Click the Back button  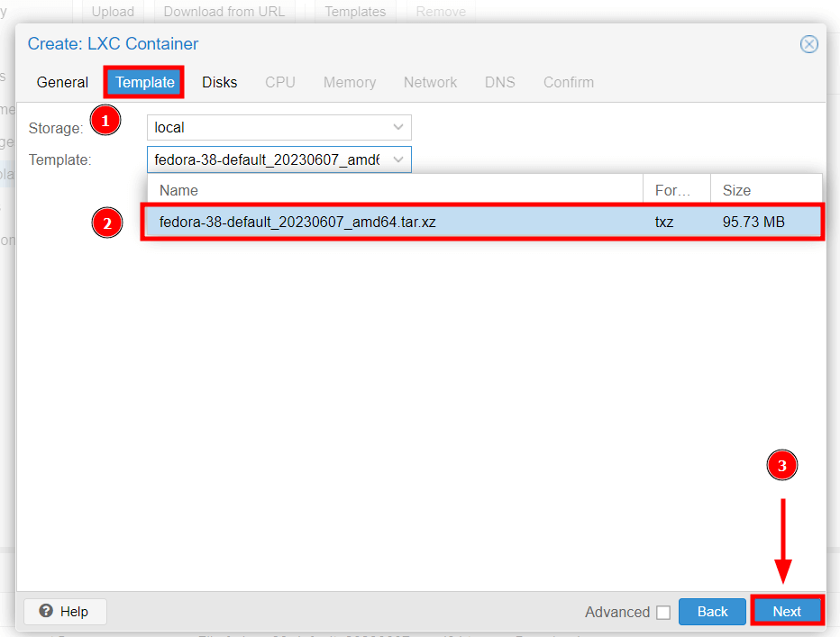(712, 612)
